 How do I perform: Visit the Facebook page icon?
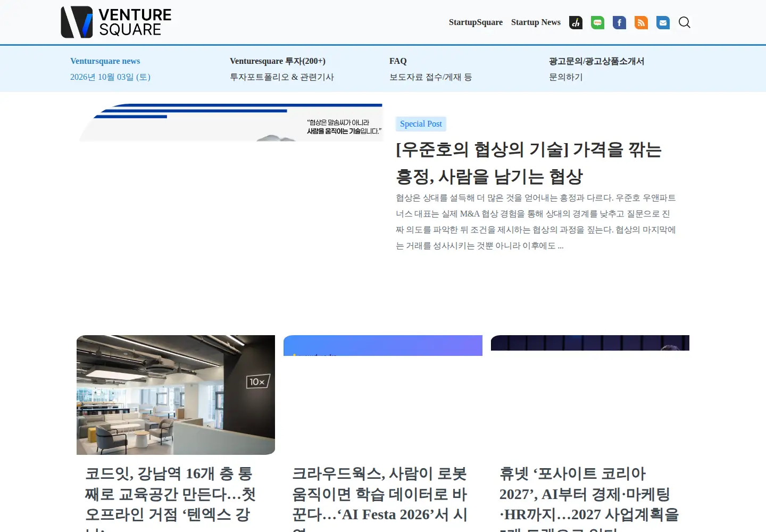coord(619,22)
